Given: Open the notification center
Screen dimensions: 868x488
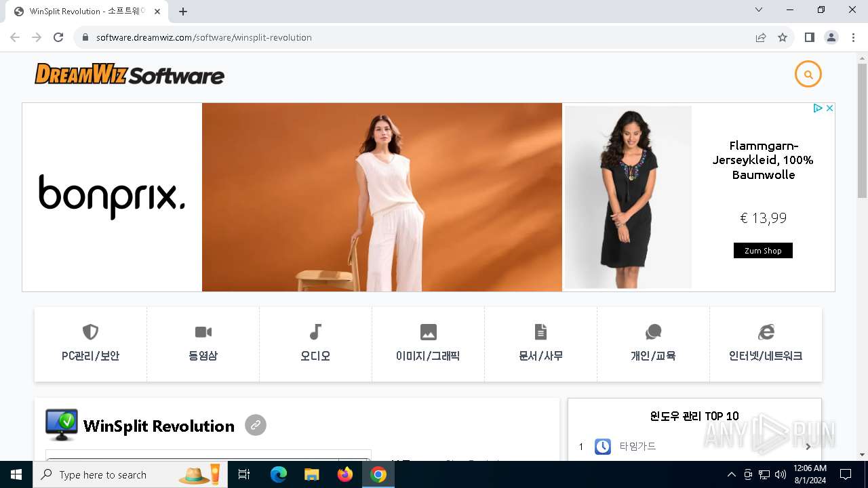Looking at the screenshot, I should [846, 474].
